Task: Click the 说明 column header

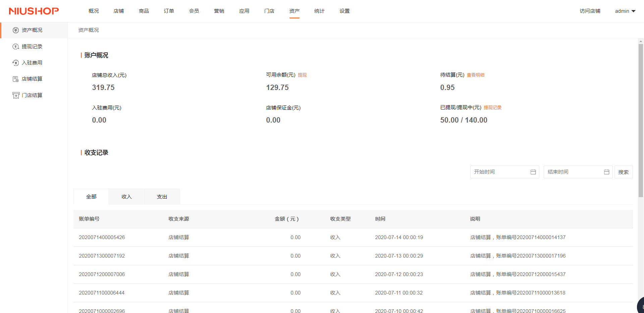Action: 475,219
